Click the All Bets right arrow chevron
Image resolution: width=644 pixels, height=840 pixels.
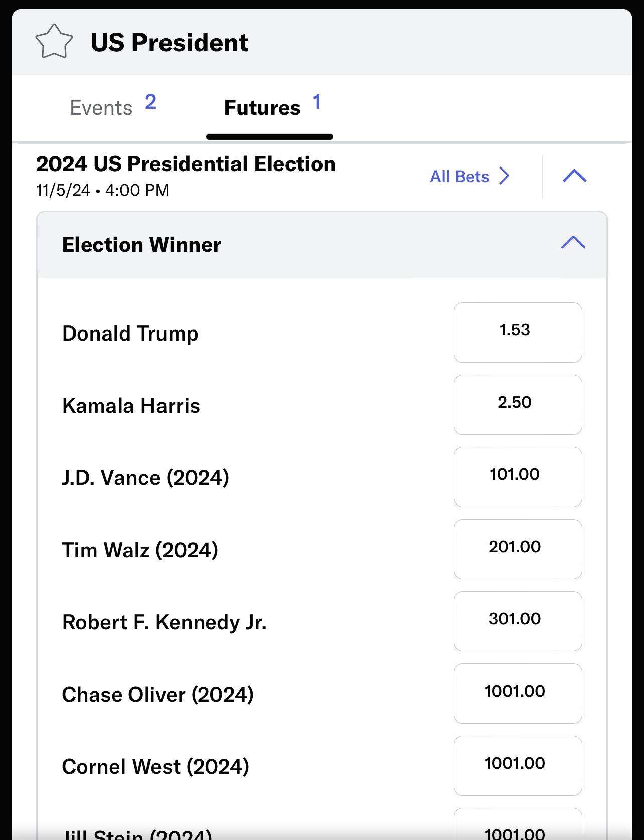[x=504, y=177]
